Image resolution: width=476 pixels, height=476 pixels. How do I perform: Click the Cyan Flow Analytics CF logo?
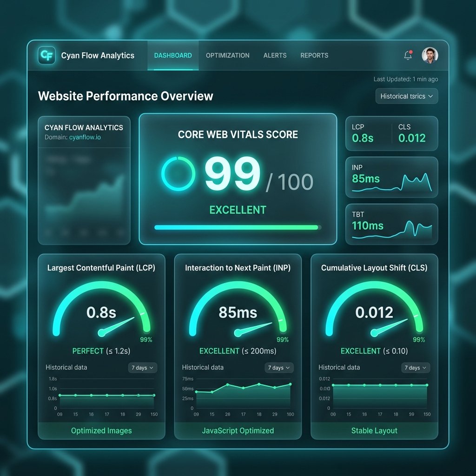[47, 55]
